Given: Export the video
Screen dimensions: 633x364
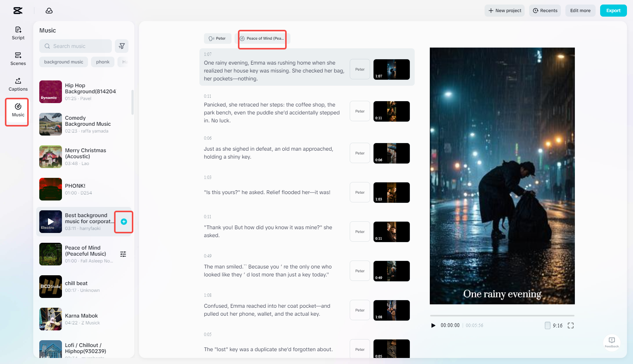Looking at the screenshot, I should [613, 11].
